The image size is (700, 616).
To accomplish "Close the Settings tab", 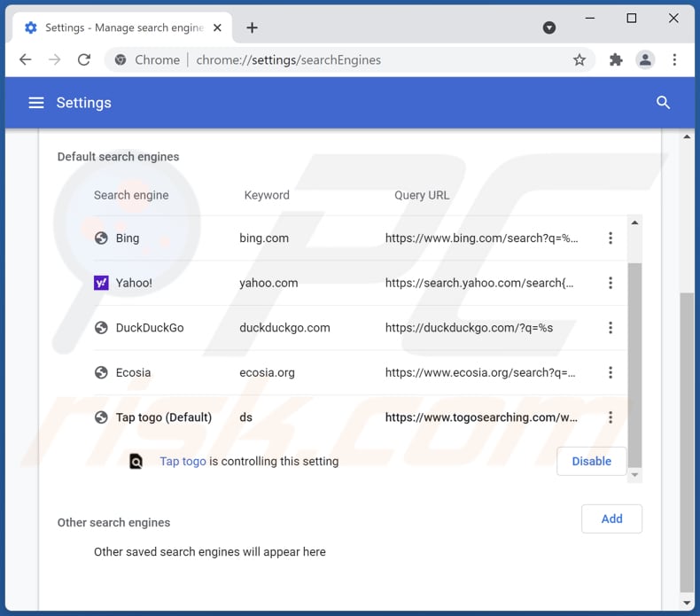I will [x=217, y=27].
